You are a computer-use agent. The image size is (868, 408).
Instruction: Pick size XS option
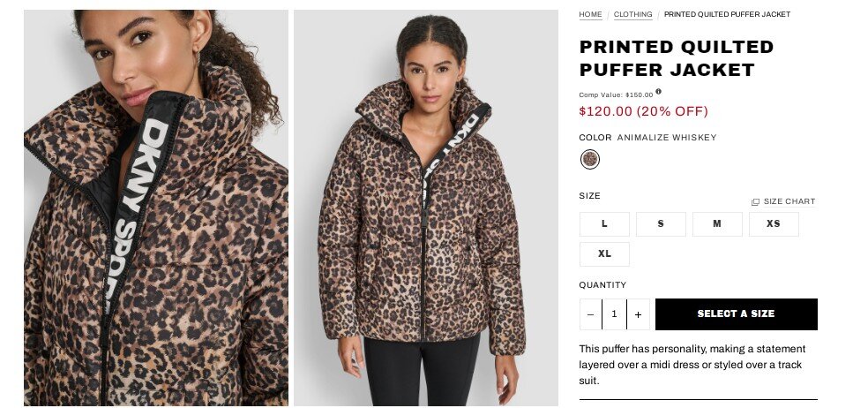click(774, 224)
